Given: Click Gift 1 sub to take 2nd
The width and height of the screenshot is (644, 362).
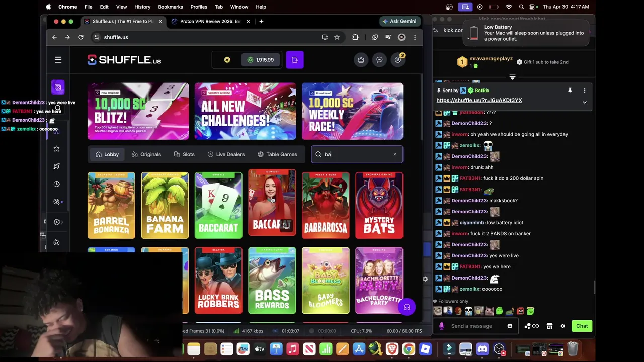Looking at the screenshot, I should tap(543, 62).
